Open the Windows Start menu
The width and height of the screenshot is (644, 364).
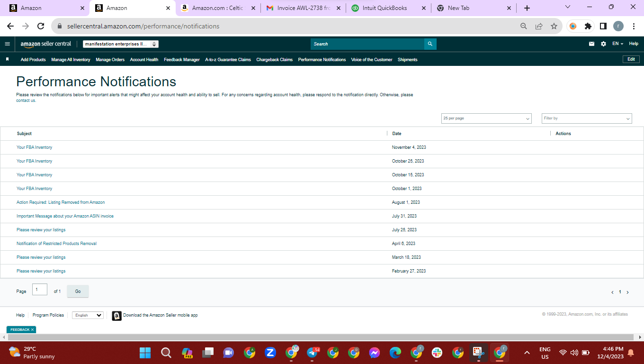pyautogui.click(x=145, y=353)
